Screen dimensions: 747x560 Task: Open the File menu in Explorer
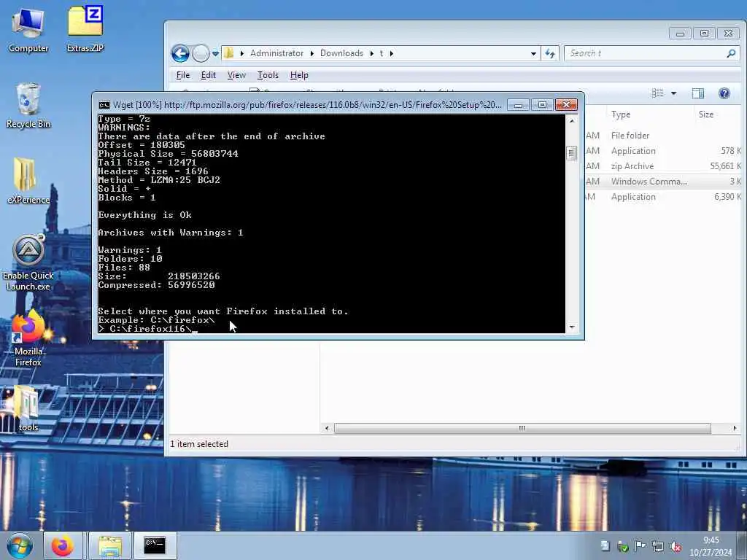pyautogui.click(x=183, y=75)
